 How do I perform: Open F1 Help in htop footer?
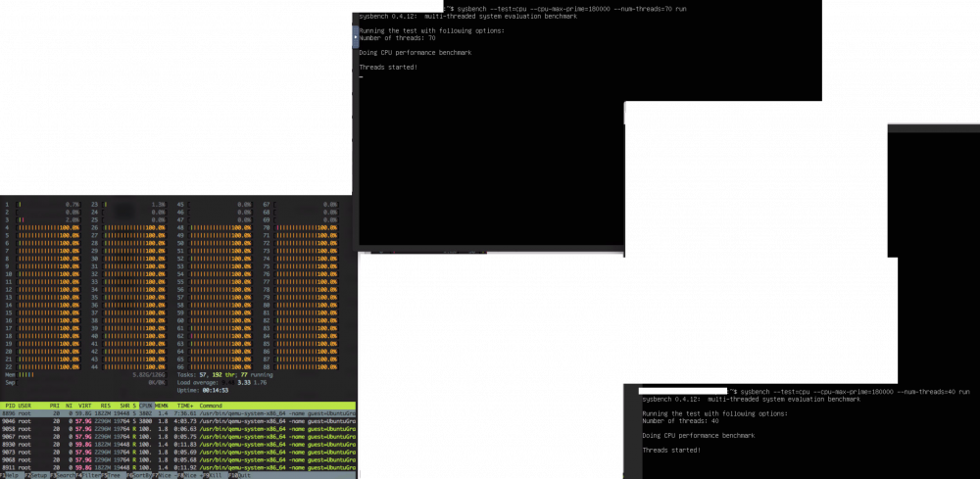pos(13,475)
